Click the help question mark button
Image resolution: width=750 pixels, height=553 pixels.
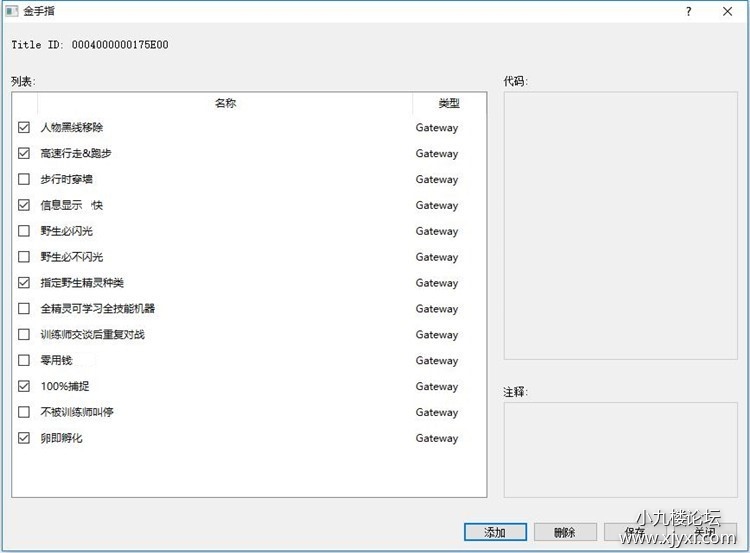688,12
